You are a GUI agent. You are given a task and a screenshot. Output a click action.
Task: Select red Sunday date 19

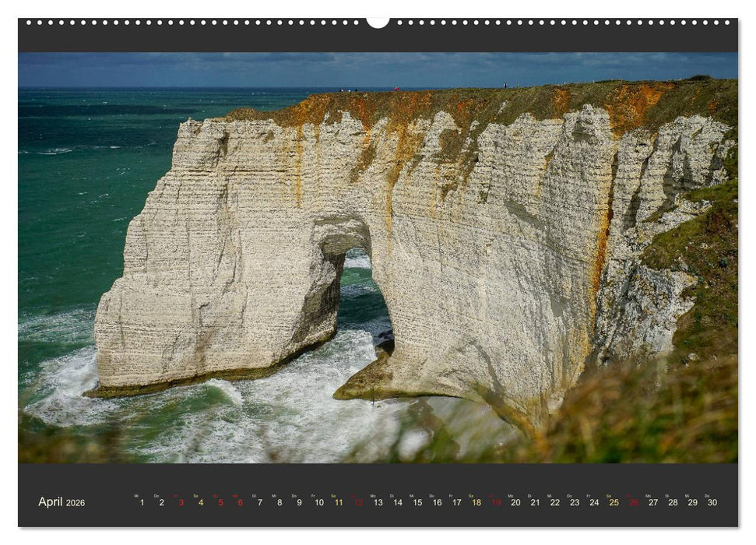496,503
